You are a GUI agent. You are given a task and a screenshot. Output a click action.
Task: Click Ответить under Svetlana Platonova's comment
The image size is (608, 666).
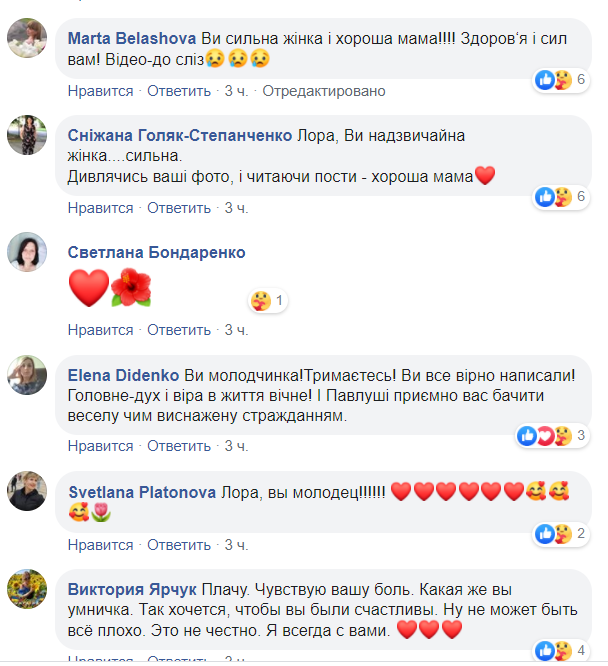179,545
